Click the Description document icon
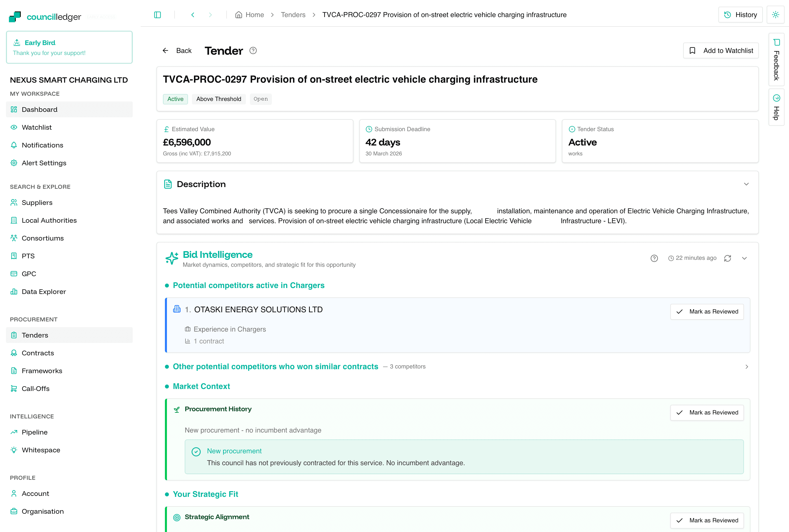 coord(168,184)
